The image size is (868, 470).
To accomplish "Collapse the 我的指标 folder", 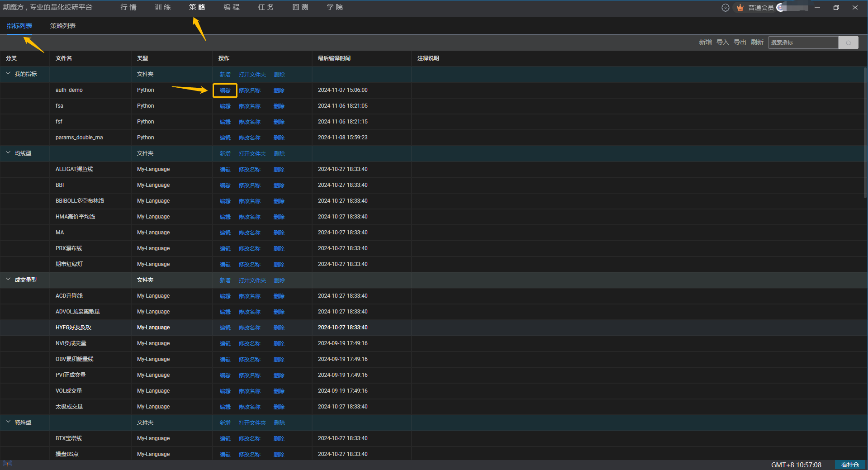I will [x=8, y=73].
